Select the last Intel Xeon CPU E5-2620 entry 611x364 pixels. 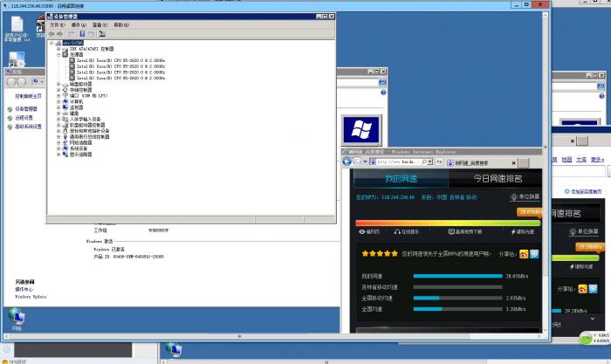[x=120, y=78]
